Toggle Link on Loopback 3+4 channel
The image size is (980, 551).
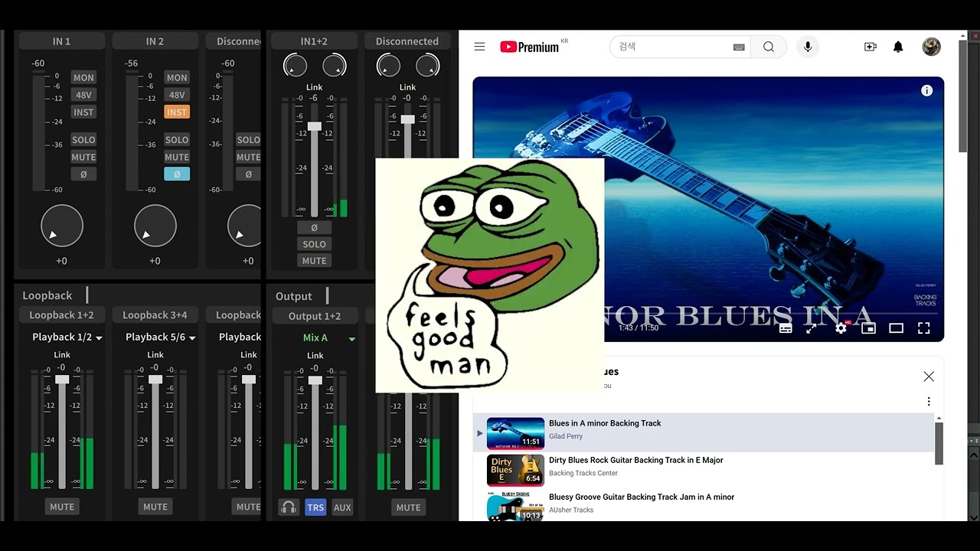(x=155, y=355)
